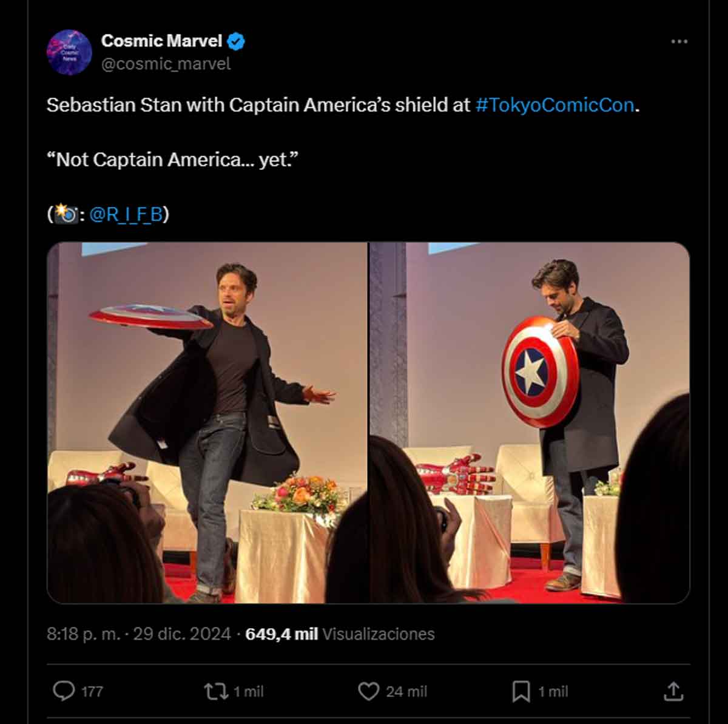Click the verified badge next to Cosmic Marvel
This screenshot has height=724, width=728.
[x=235, y=41]
